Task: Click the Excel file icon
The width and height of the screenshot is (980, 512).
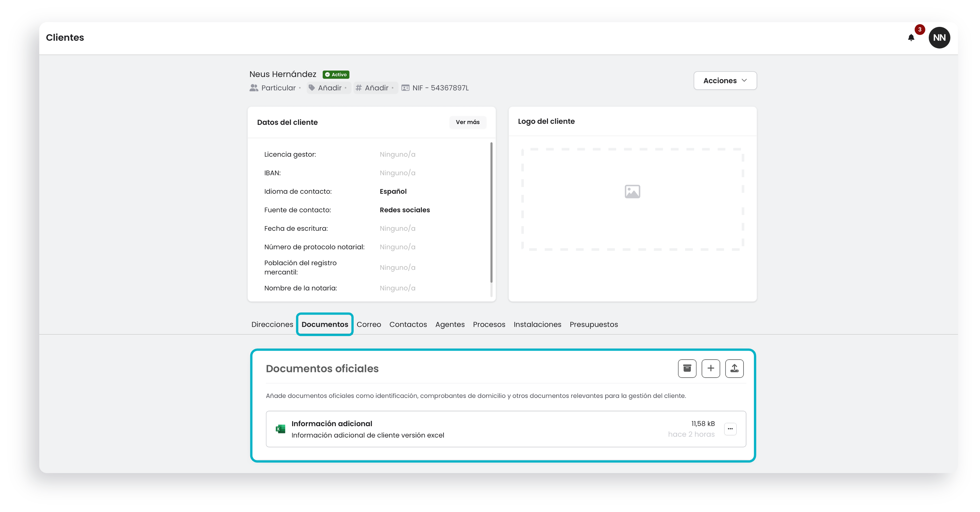Action: pyautogui.click(x=280, y=429)
